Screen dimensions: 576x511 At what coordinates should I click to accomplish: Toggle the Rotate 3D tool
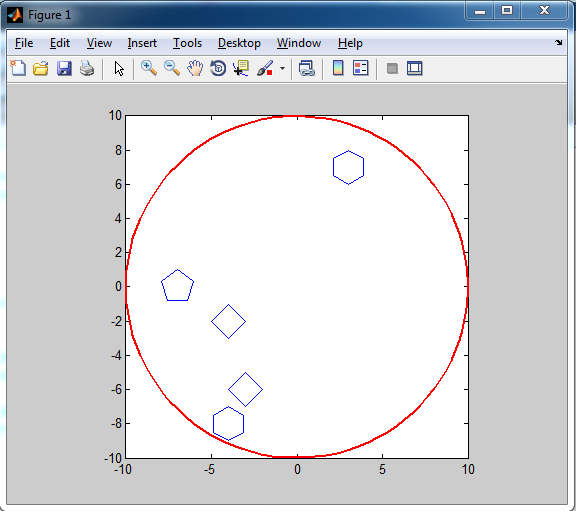pyautogui.click(x=218, y=68)
